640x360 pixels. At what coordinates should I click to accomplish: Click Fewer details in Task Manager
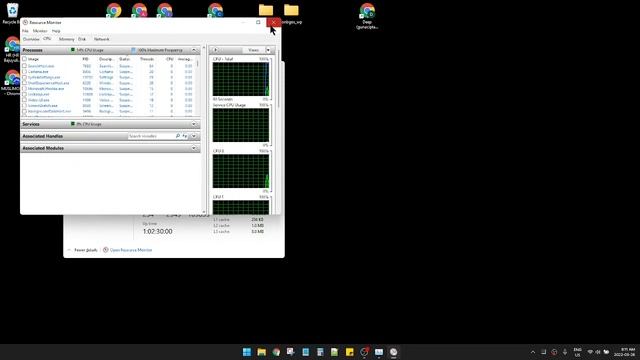pos(82,250)
